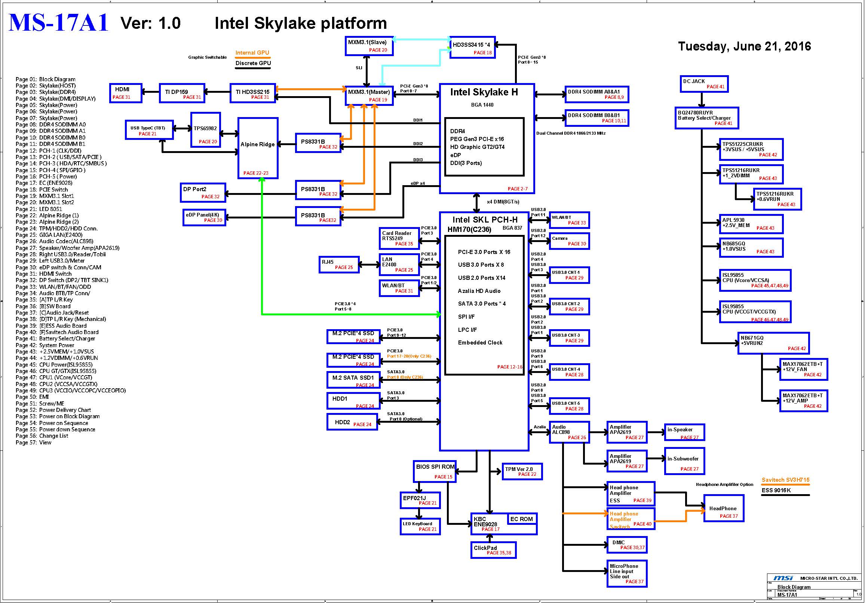Click the "DC JACK" block label

pyautogui.click(x=694, y=81)
